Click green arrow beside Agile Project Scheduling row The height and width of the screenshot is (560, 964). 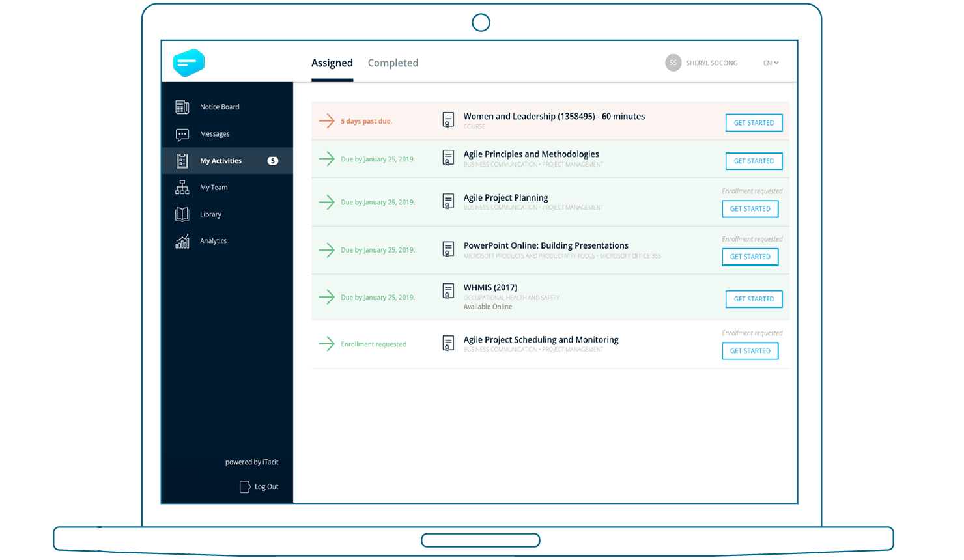click(x=326, y=343)
